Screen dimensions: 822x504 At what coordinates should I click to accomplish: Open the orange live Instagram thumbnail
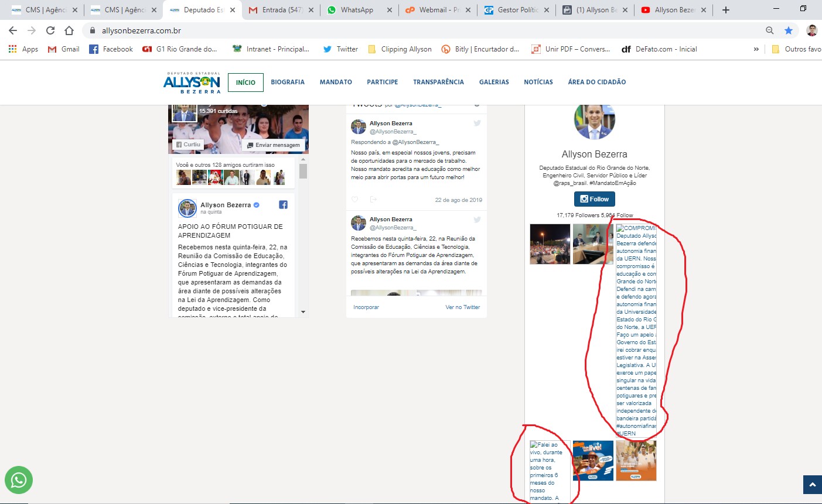click(593, 461)
